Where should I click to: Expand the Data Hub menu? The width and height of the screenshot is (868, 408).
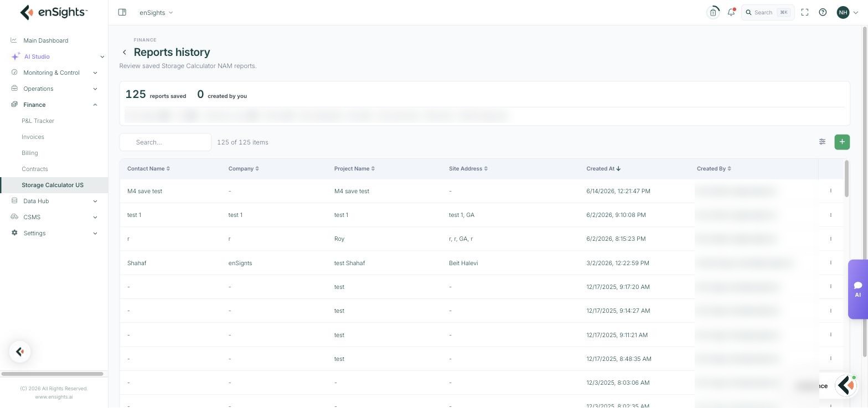pos(54,201)
